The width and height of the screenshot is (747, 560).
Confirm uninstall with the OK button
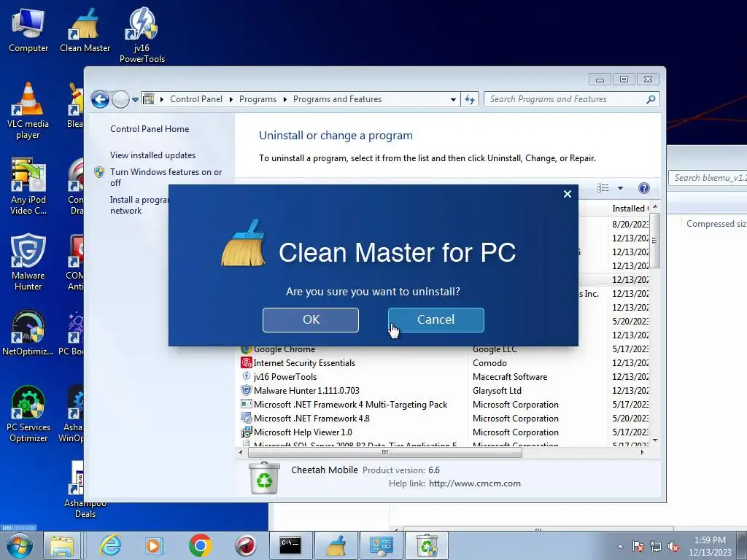(311, 319)
